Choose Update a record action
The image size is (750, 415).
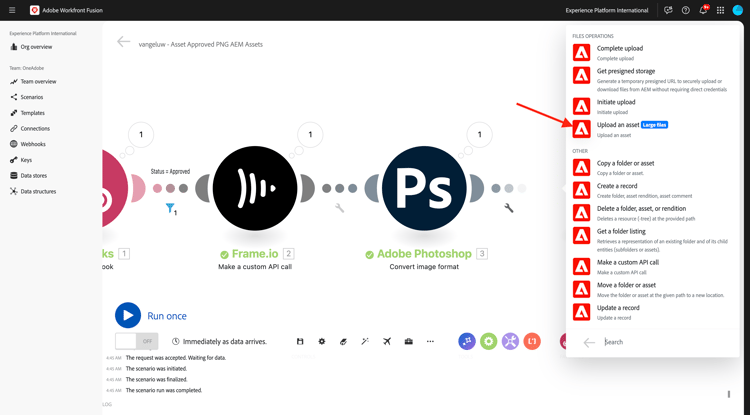click(x=652, y=312)
